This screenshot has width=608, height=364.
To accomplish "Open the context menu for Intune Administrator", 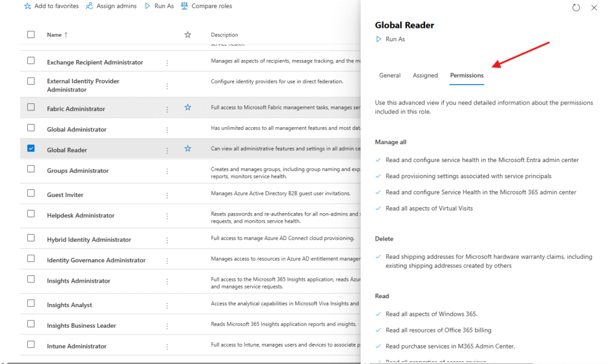I will (x=167, y=347).
